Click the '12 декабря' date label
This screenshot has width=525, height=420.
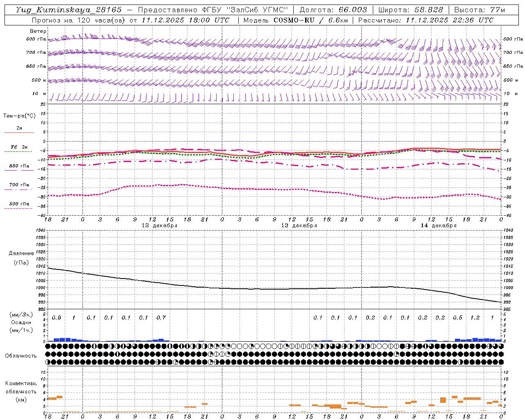coord(160,226)
